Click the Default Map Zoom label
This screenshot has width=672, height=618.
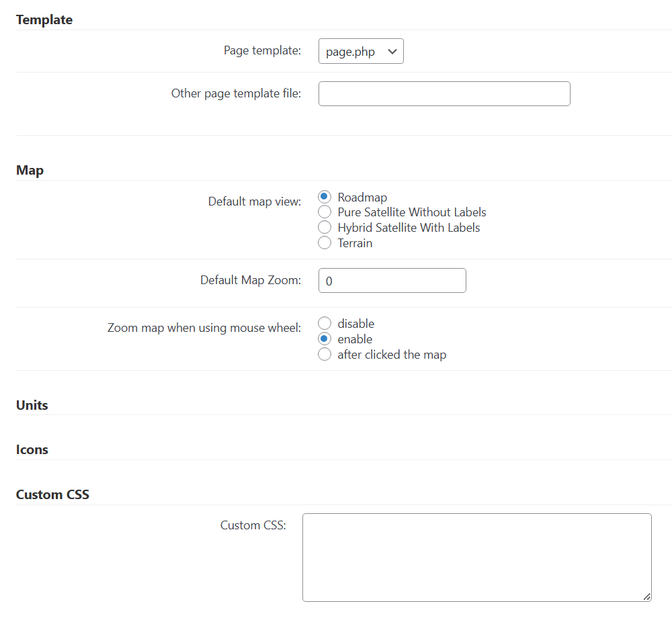(251, 280)
